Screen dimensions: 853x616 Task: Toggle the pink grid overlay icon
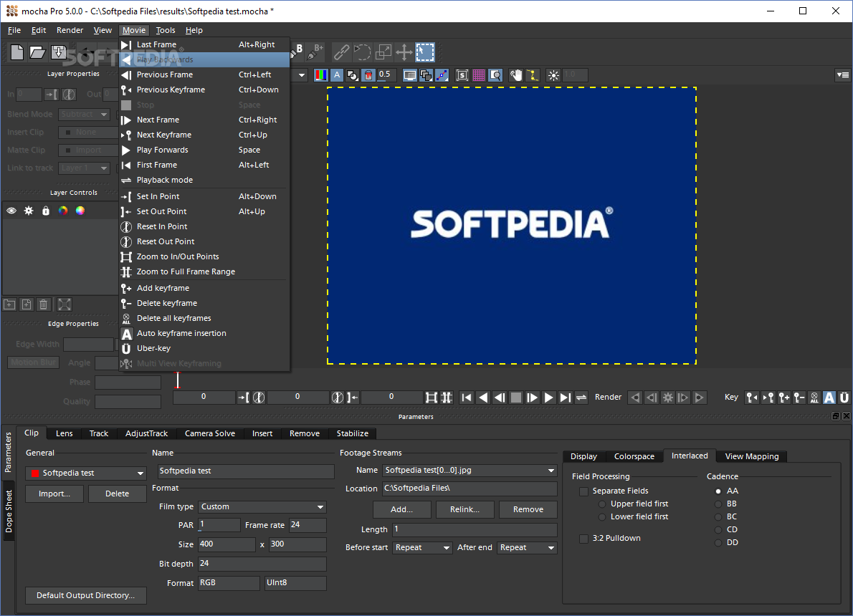point(479,75)
